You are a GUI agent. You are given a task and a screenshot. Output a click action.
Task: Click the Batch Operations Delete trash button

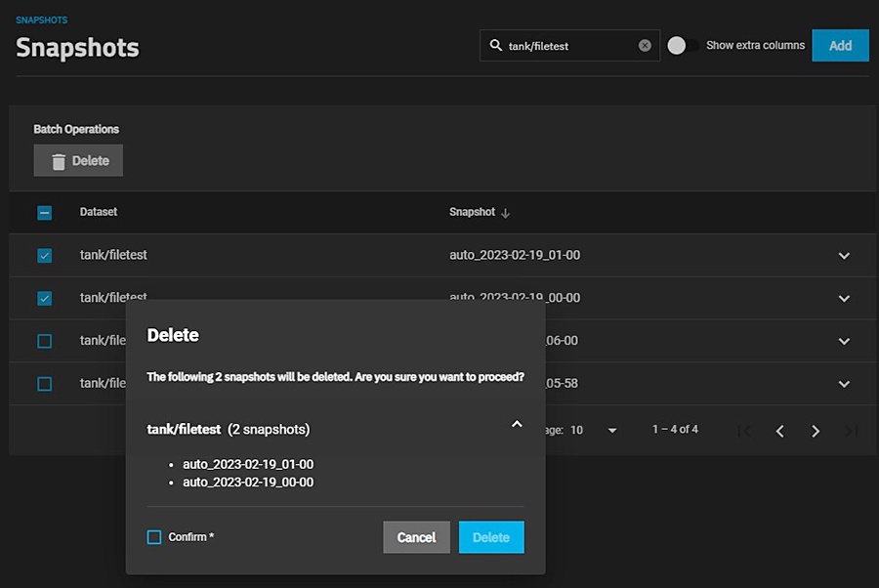coord(78,161)
